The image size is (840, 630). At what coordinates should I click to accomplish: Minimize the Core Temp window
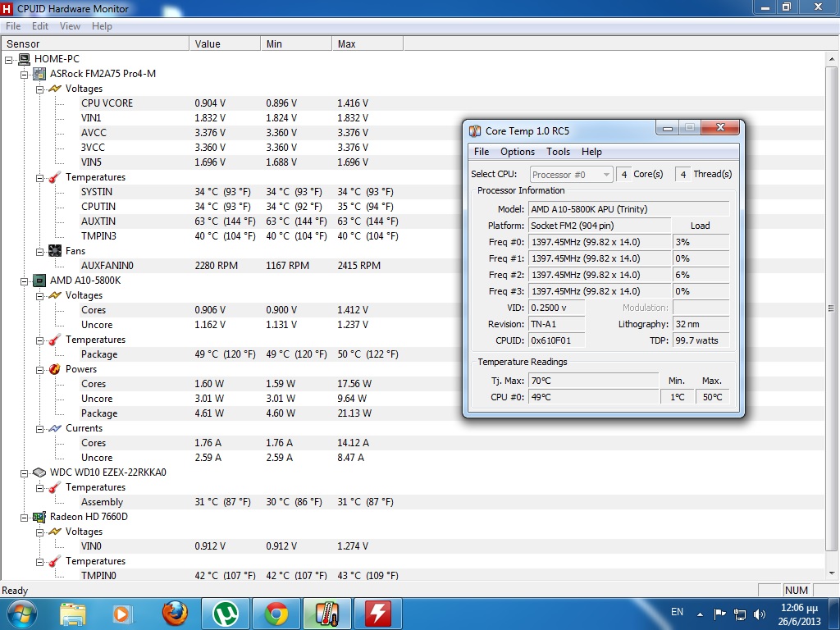(668, 128)
